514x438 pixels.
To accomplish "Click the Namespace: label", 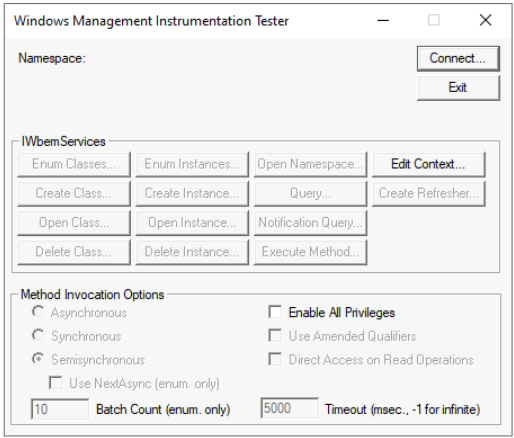I will click(x=52, y=58).
